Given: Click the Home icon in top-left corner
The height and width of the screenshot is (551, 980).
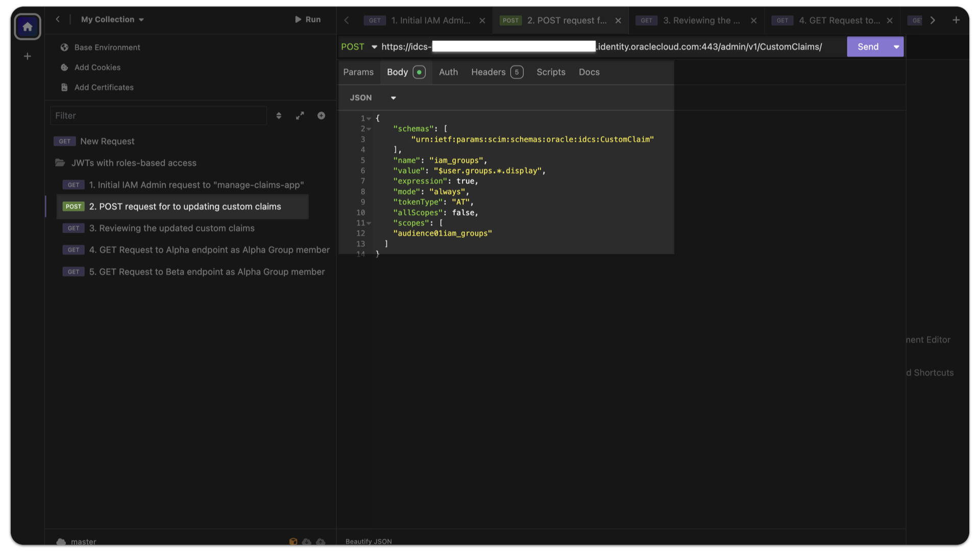Looking at the screenshot, I should 28,27.
